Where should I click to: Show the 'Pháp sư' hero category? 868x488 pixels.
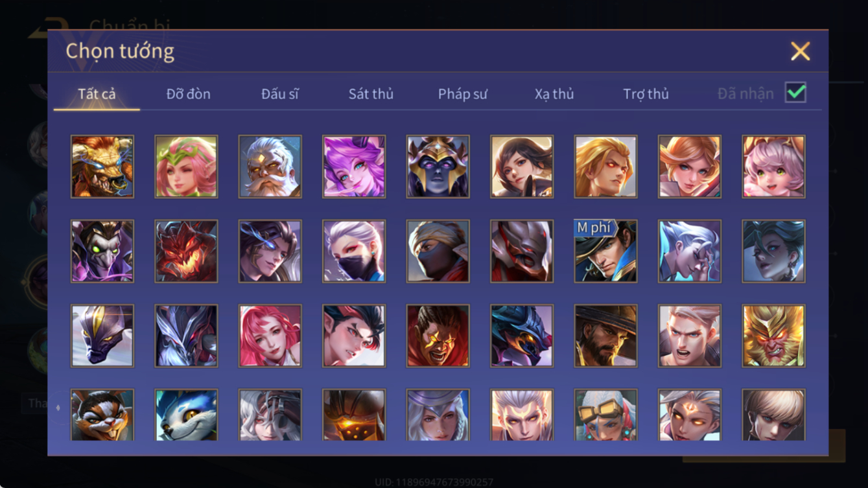point(463,94)
